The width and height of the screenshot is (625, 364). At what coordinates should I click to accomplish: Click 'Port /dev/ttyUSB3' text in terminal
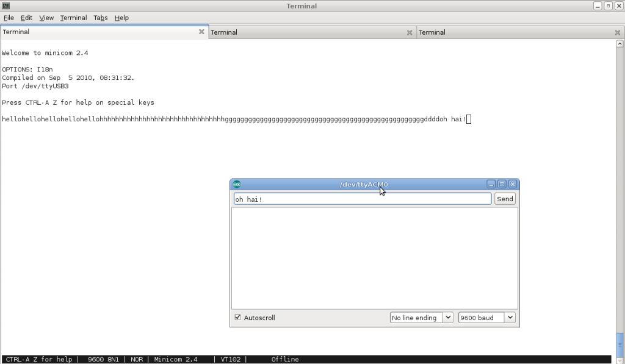(x=35, y=86)
